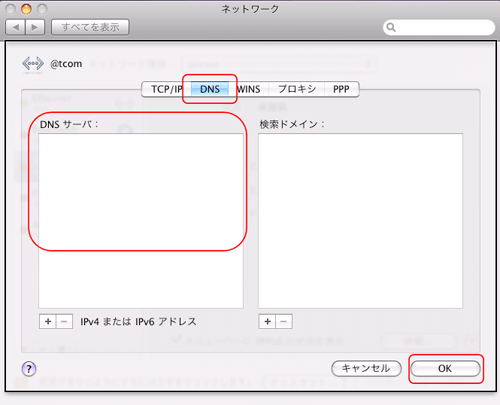500x405 pixels.
Task: Click the @tcom connection icon
Action: pos(33,63)
